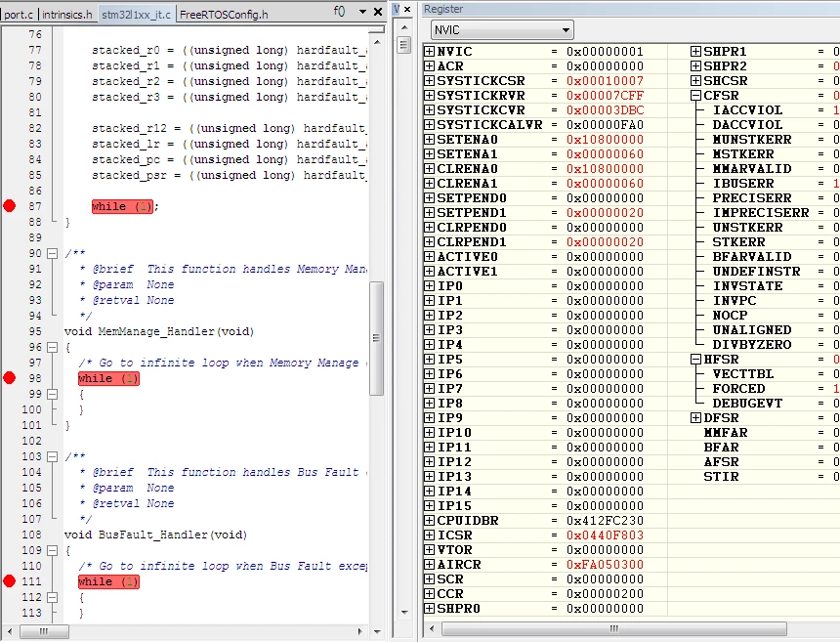Close the current editor tab
The width and height of the screenshot is (840, 642).
click(378, 12)
